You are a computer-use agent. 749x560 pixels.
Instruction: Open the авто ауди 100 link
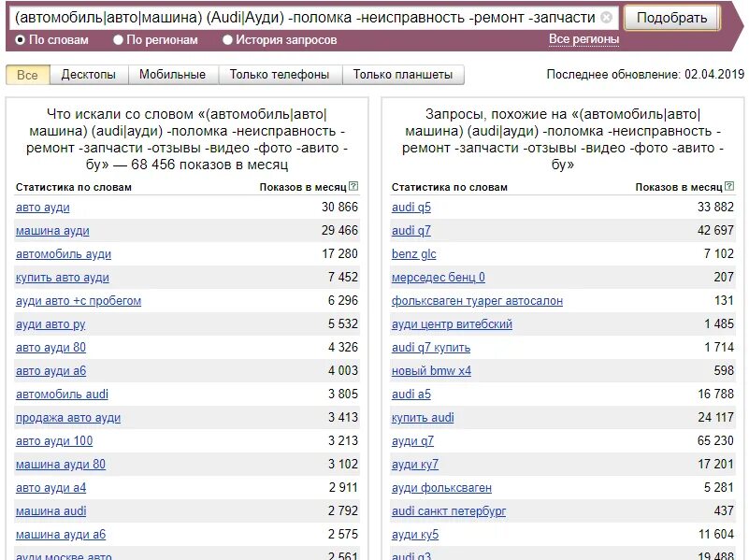coord(54,441)
